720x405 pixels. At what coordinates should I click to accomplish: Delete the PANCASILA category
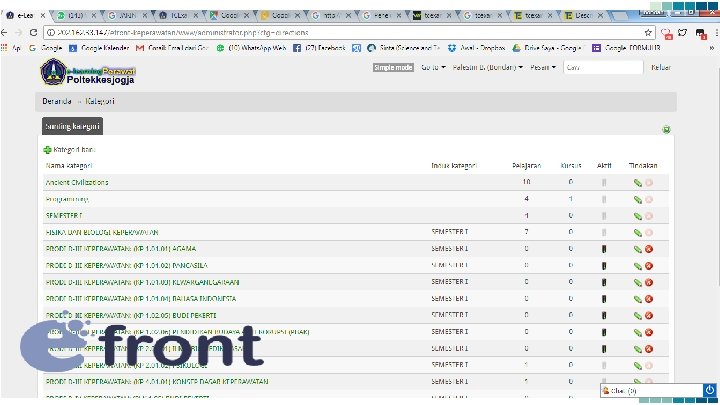pos(649,265)
